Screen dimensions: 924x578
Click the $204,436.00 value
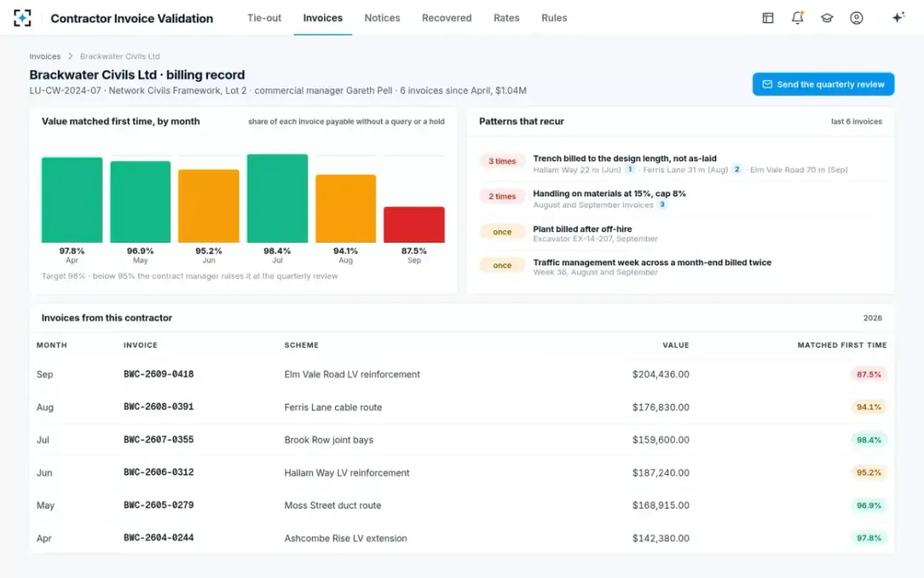661,374
